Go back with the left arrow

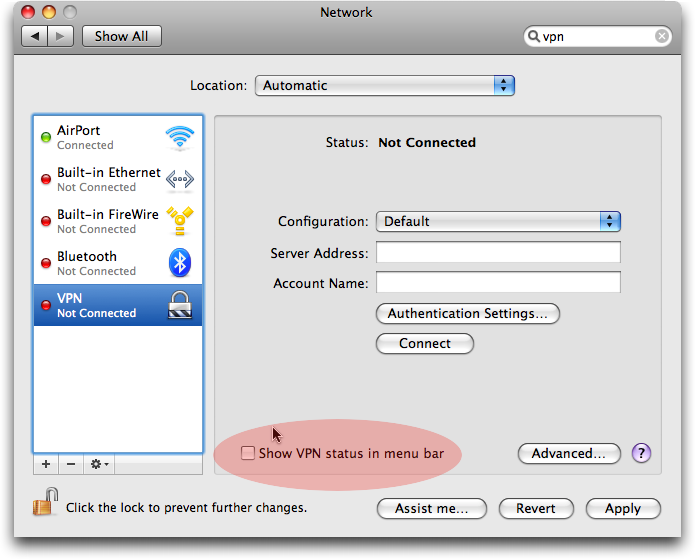35,36
